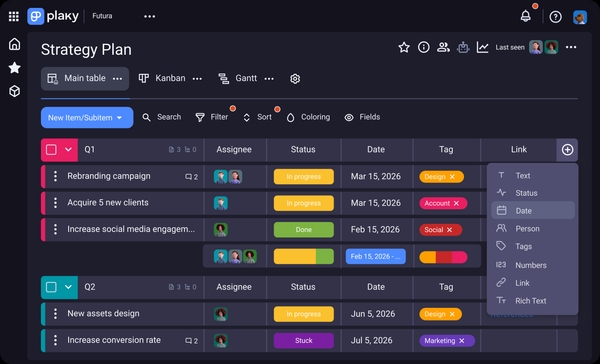This screenshot has width=600, height=364.
Task: Open the Sort tool
Action: pos(258,117)
